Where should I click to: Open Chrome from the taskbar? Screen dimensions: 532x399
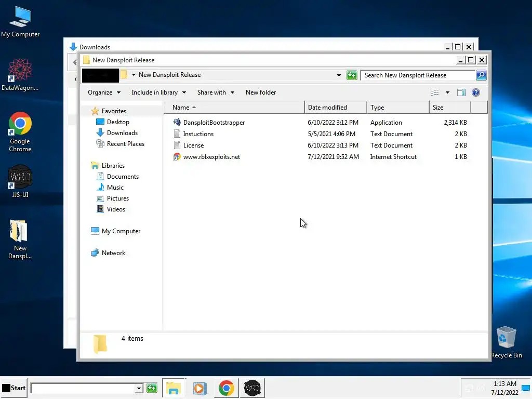[227, 388]
